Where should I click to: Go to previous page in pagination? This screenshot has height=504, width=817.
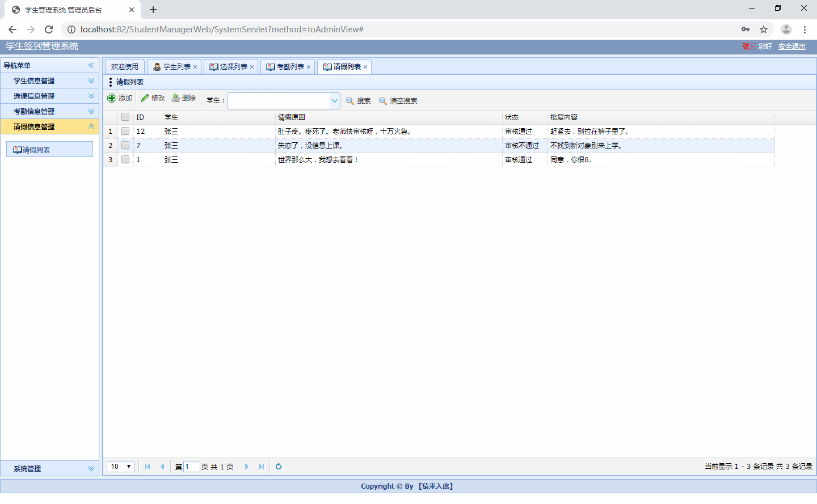point(162,467)
